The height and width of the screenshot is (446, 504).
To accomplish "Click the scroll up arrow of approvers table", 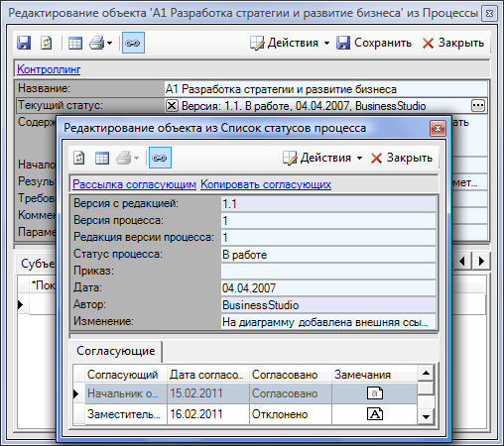I will (x=426, y=374).
